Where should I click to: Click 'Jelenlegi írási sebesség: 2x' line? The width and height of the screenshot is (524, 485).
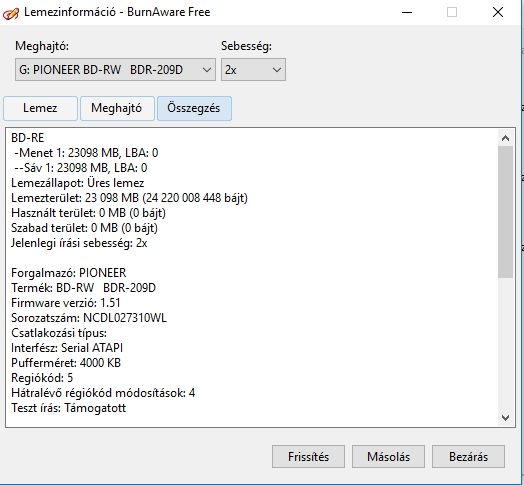79,243
